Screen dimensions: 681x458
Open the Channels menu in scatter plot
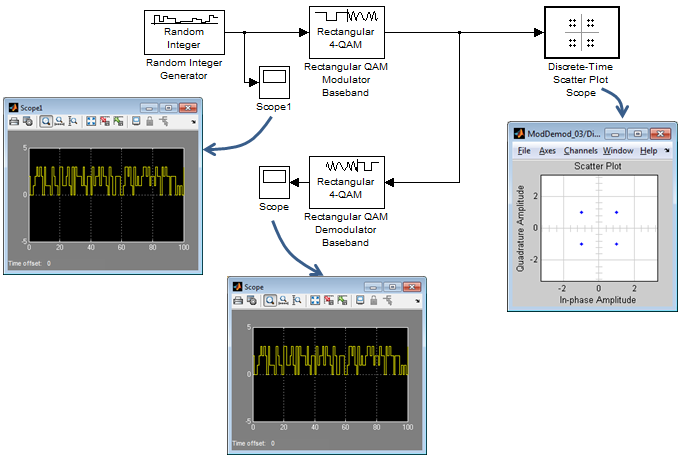pyautogui.click(x=581, y=151)
